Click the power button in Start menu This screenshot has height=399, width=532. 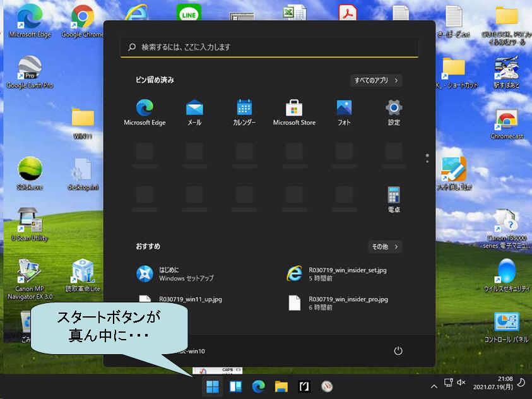398,351
